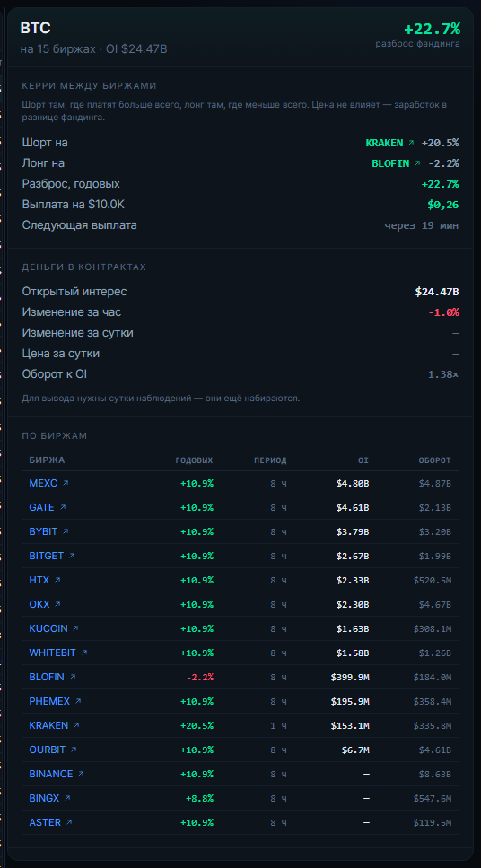The height and width of the screenshot is (868, 481).
Task: Click the ДЕНЬГИ В КОНТРАКТАХ section heading
Action: [x=84, y=267]
